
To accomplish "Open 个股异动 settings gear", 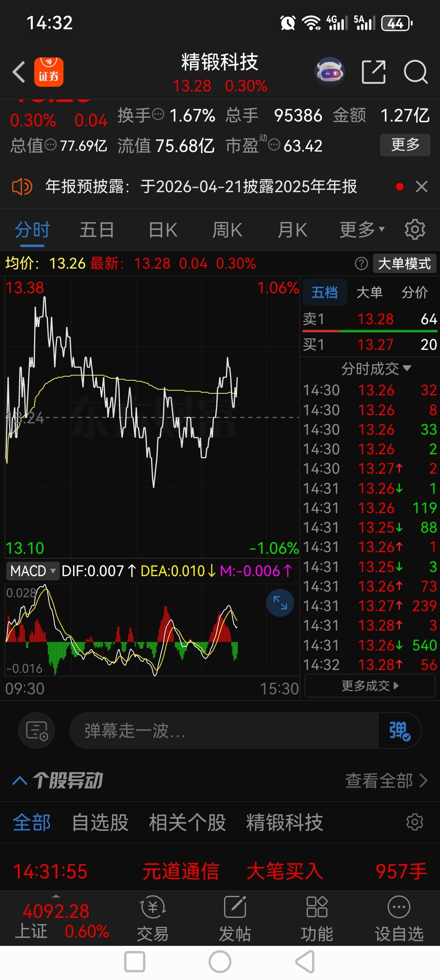I will (415, 822).
